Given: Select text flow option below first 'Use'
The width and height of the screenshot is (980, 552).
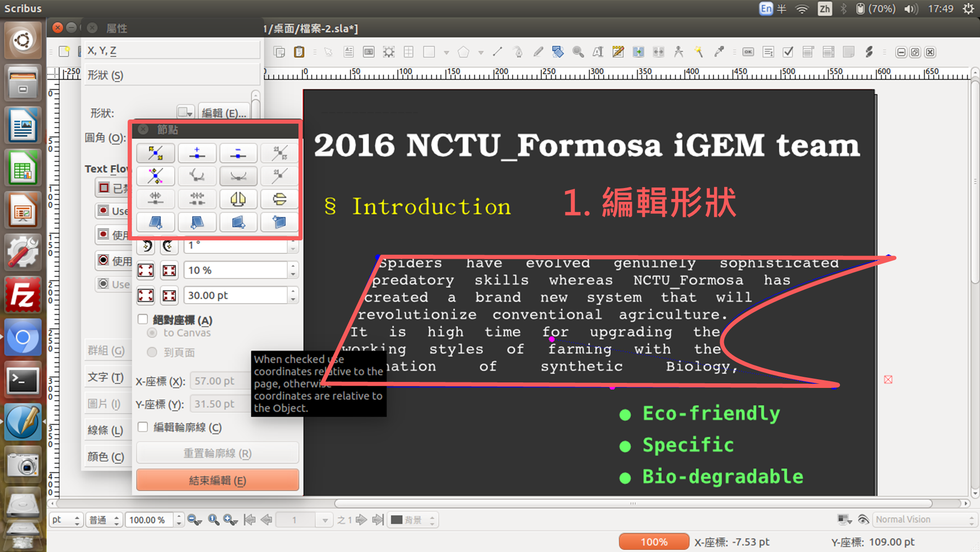Looking at the screenshot, I should (113, 235).
